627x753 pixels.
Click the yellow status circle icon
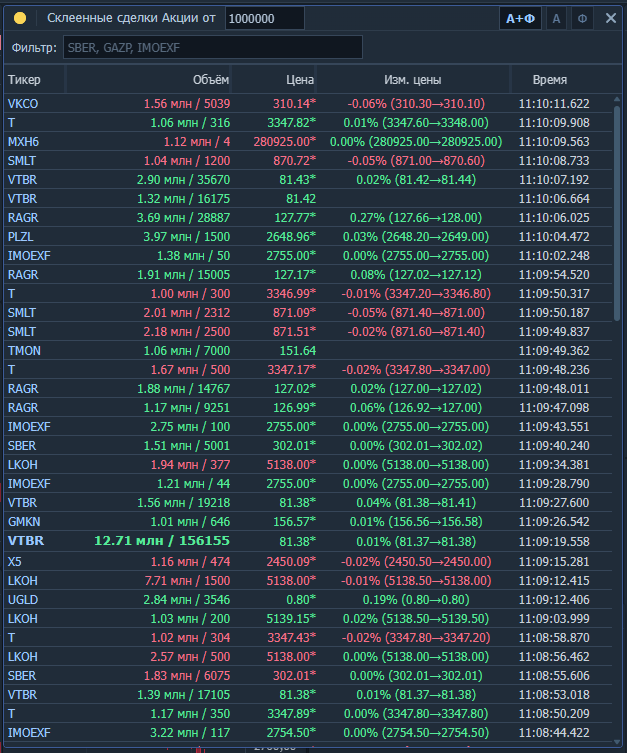coord(20,18)
